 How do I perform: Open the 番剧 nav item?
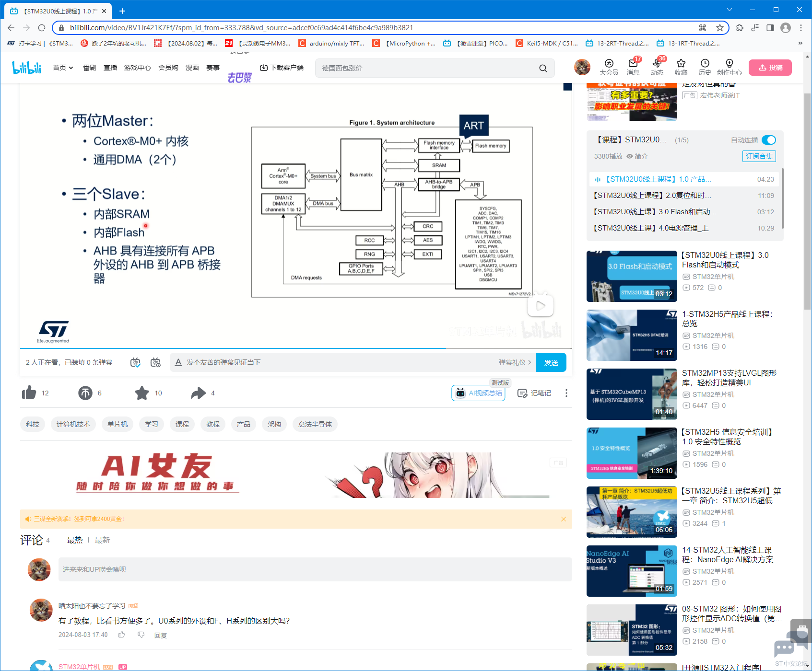90,68
